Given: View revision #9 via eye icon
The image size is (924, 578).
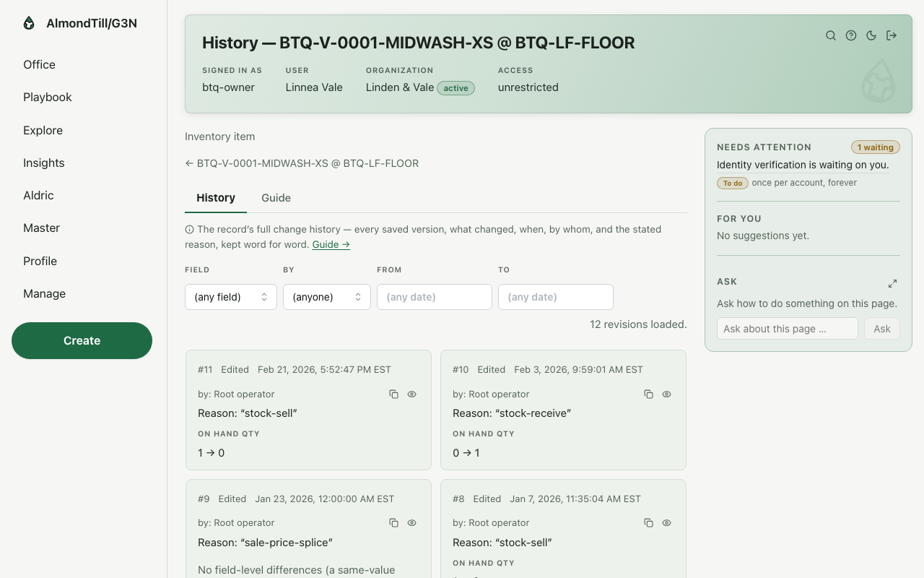Looking at the screenshot, I should tap(412, 523).
